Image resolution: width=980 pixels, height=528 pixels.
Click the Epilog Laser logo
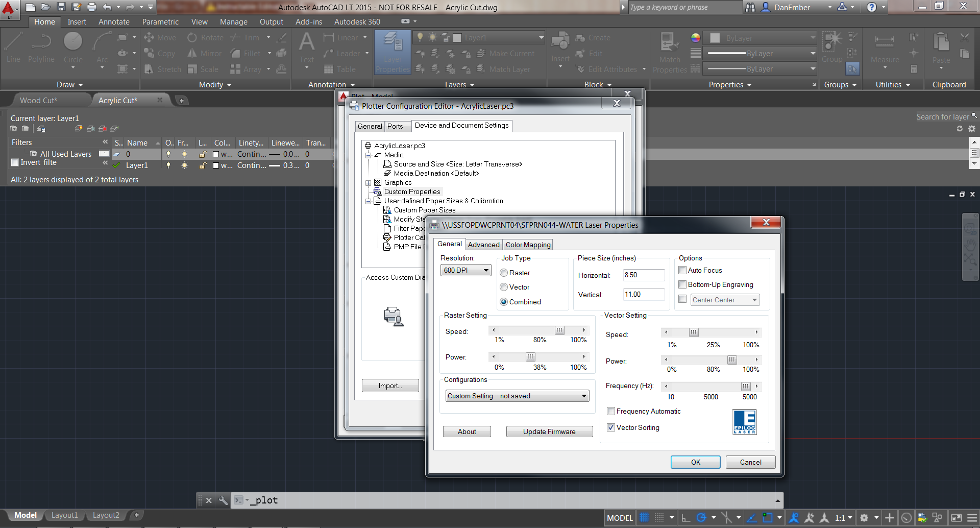pyautogui.click(x=744, y=422)
